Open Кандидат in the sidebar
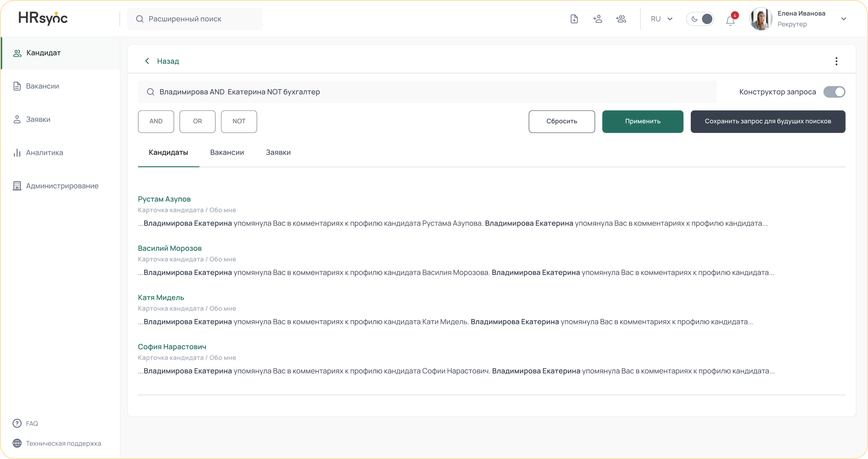The width and height of the screenshot is (868, 459). click(x=60, y=53)
